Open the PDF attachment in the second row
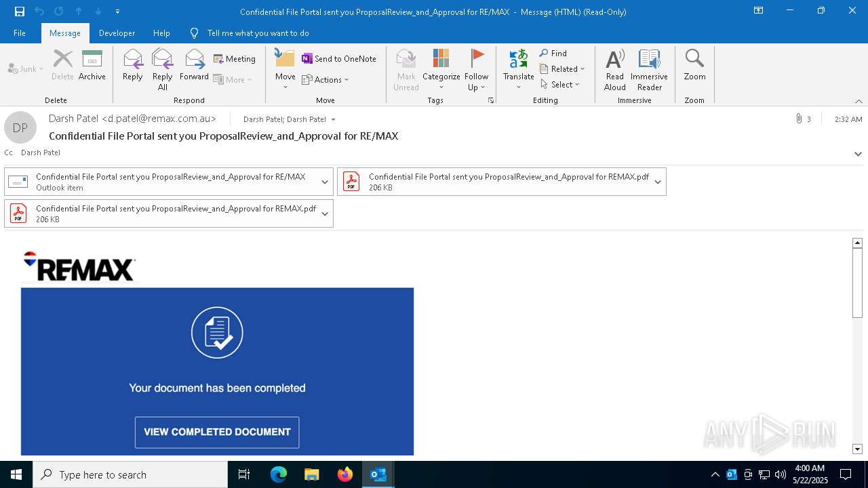The height and width of the screenshot is (488, 868). [162, 213]
